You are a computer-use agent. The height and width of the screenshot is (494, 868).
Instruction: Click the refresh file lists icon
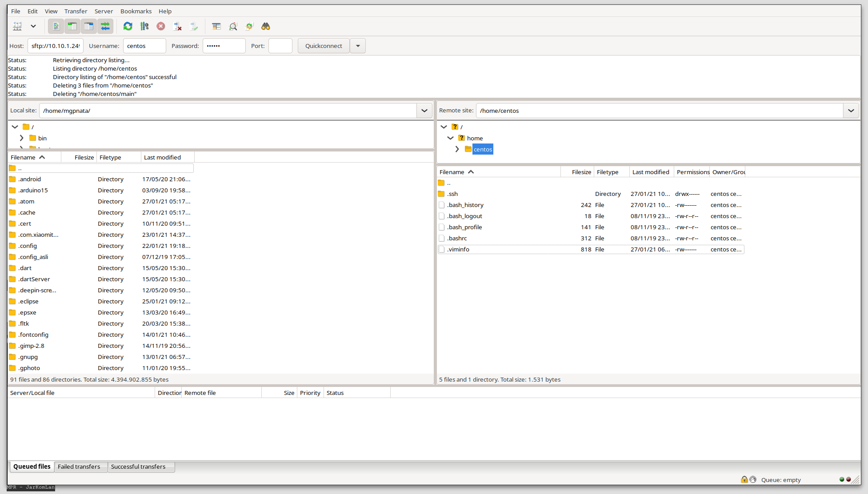pyautogui.click(x=128, y=27)
